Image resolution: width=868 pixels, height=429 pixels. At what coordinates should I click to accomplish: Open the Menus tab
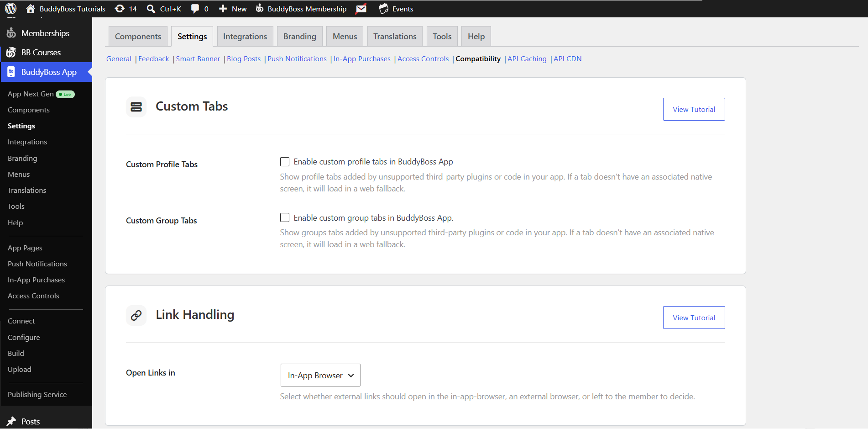point(345,37)
